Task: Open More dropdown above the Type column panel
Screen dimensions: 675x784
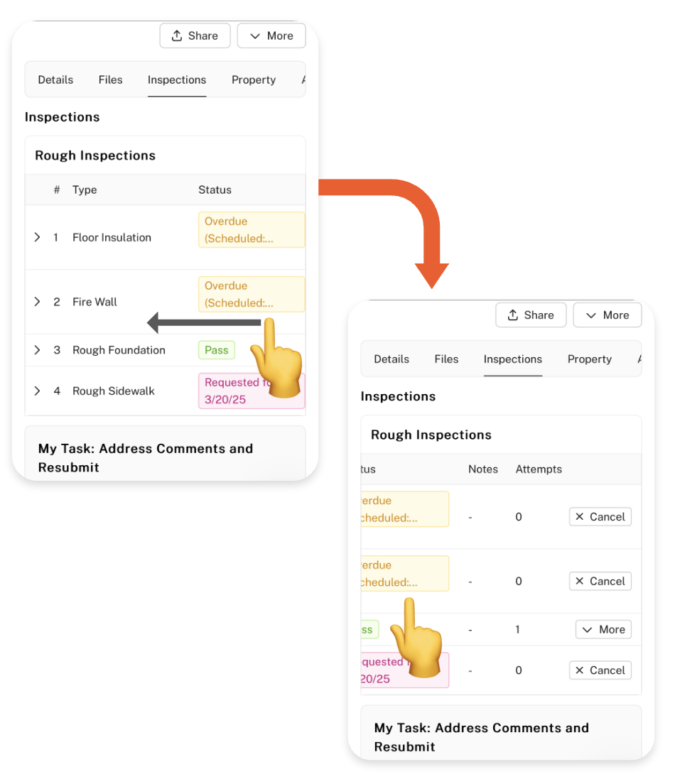Action: pos(271,36)
